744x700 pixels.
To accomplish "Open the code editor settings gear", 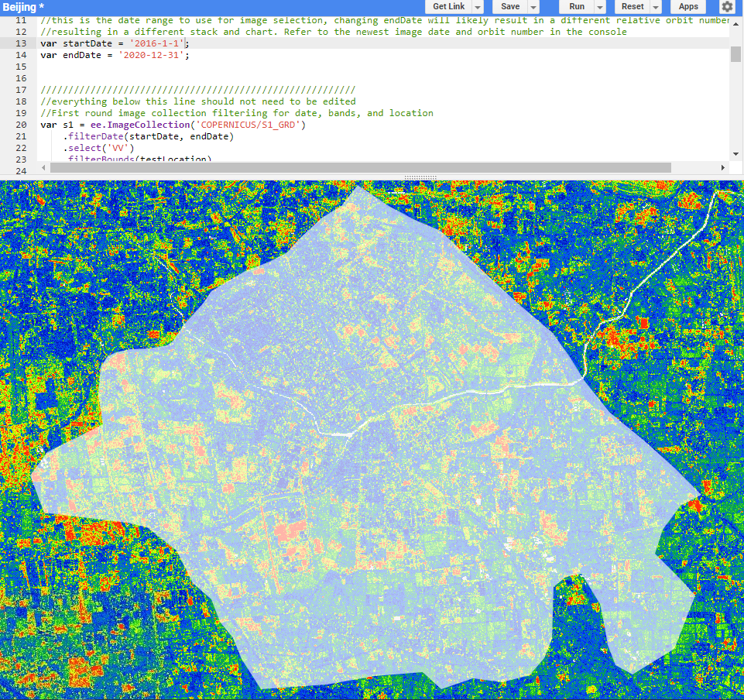I will click(x=727, y=7).
